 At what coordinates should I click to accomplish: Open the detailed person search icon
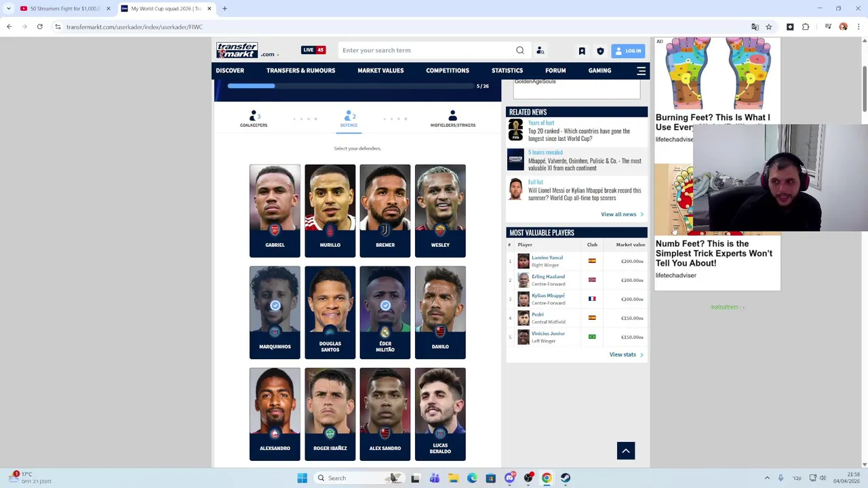[540, 50]
